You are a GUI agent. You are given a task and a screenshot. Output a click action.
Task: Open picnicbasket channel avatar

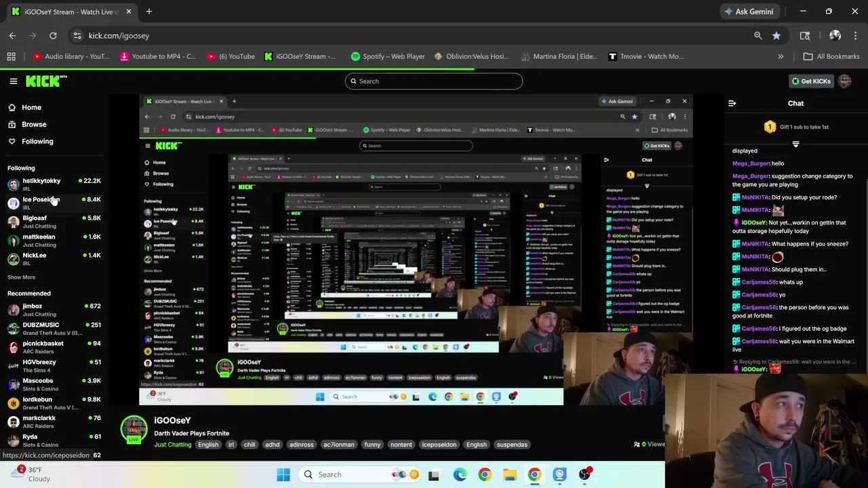13,347
